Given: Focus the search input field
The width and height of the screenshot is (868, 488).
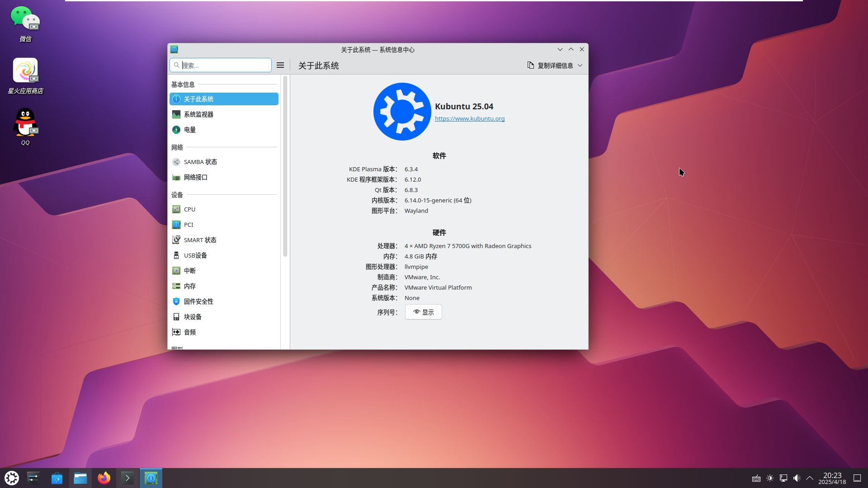Looking at the screenshot, I should (x=224, y=66).
